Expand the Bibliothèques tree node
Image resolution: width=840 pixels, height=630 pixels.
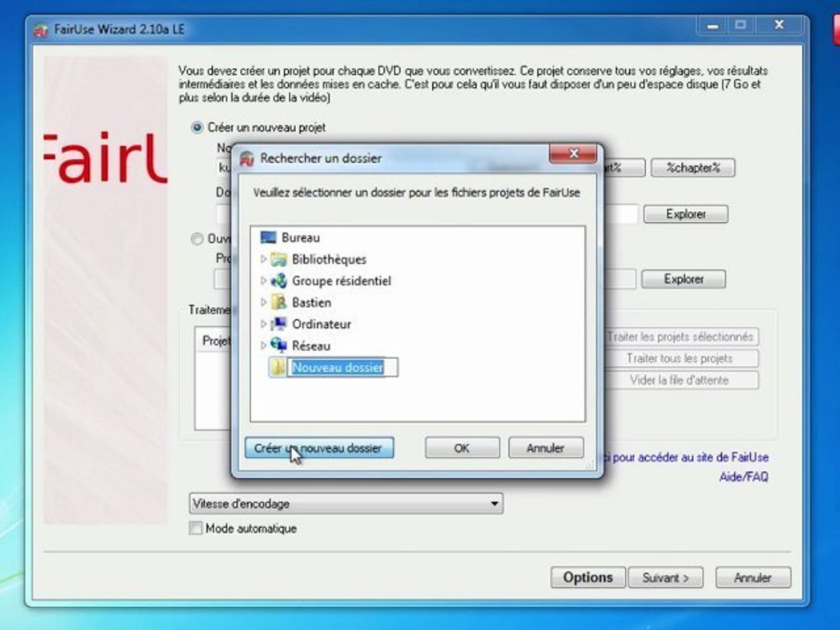pos(263,259)
